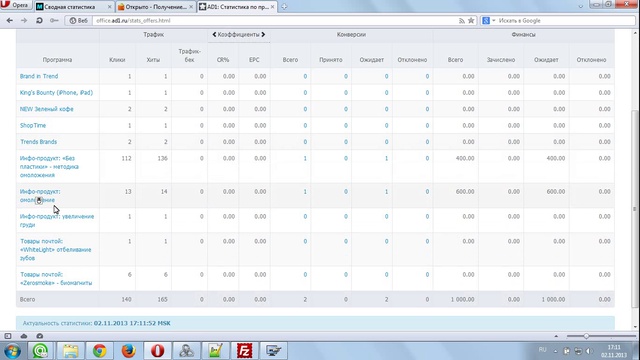
Task: Toggle the Opera panels button in status bar
Action: pos(8,336)
